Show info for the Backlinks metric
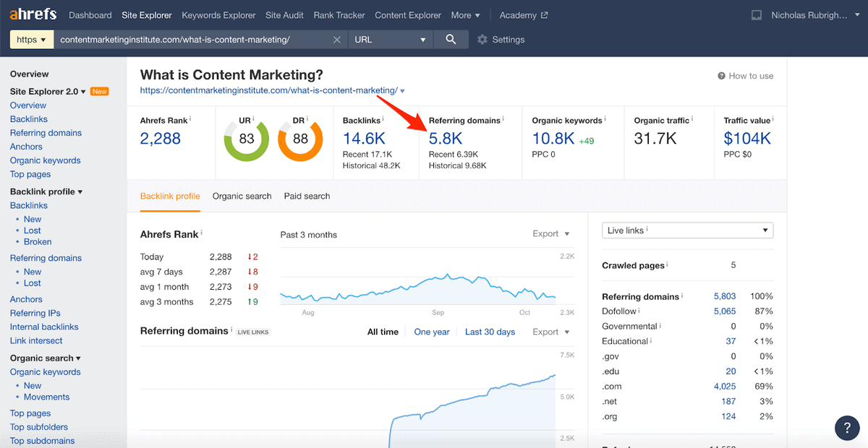This screenshot has width=868, height=448. [x=383, y=119]
